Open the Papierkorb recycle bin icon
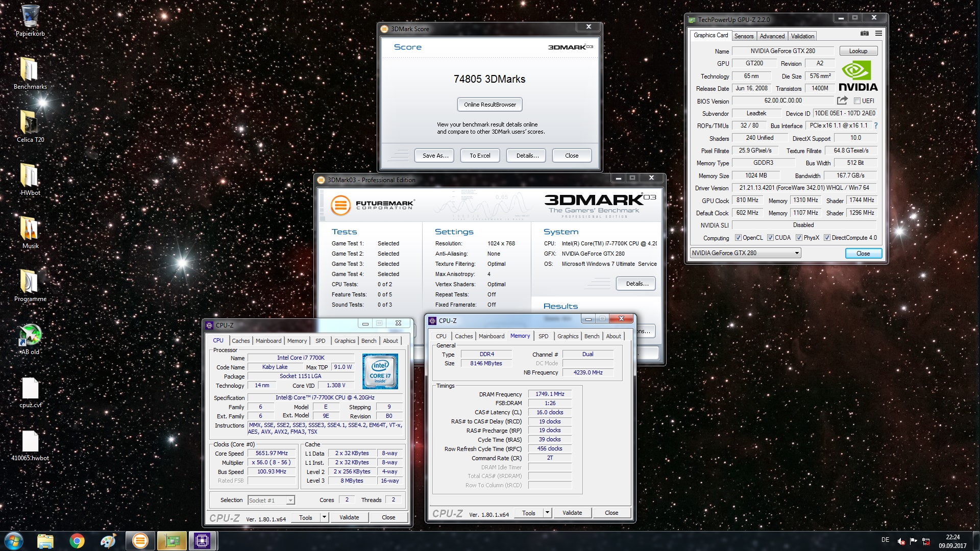This screenshot has width=980, height=551. [x=30, y=20]
